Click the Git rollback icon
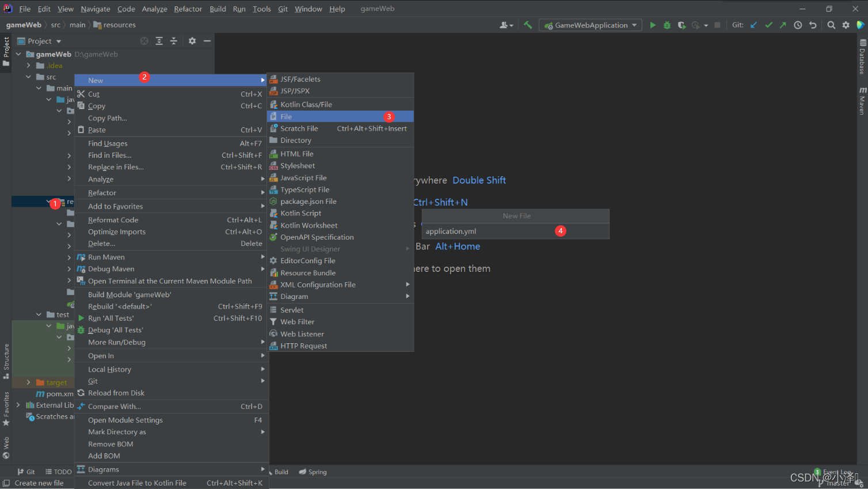 coord(813,25)
